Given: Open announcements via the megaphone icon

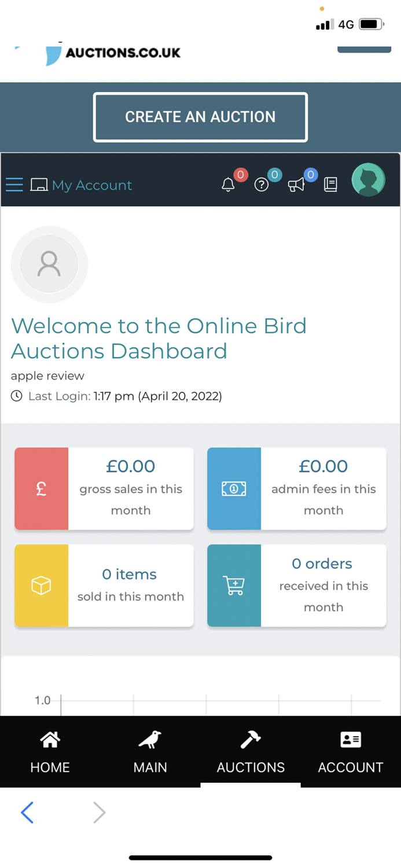Looking at the screenshot, I should [297, 184].
